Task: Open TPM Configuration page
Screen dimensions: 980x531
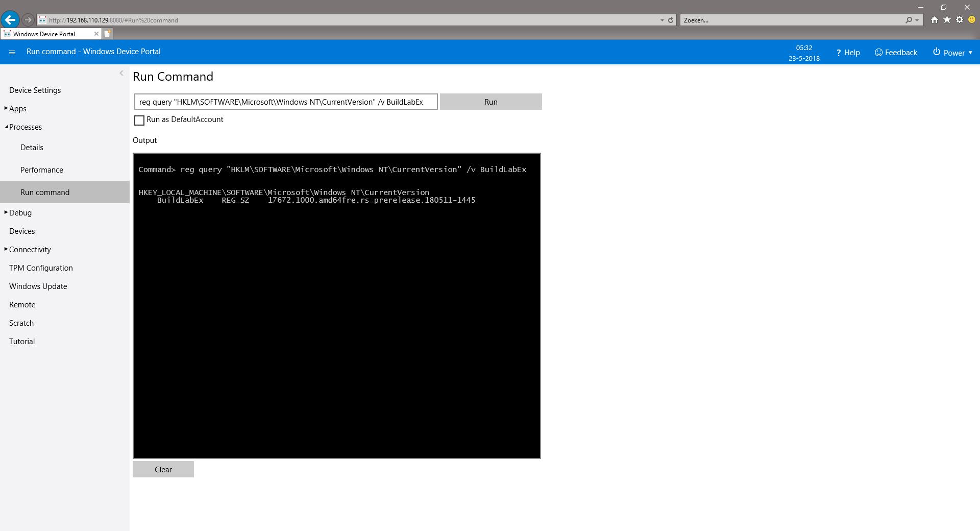Action: coord(41,268)
